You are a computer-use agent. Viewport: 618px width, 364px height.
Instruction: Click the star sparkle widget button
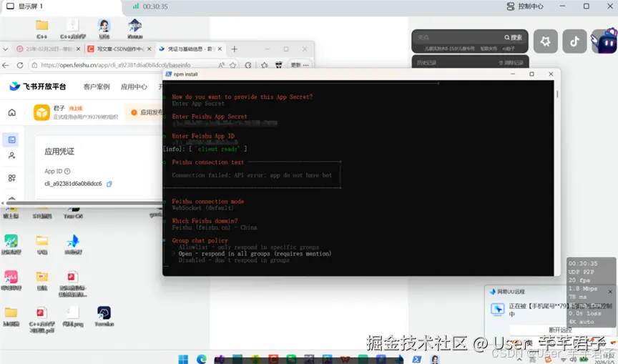546,41
